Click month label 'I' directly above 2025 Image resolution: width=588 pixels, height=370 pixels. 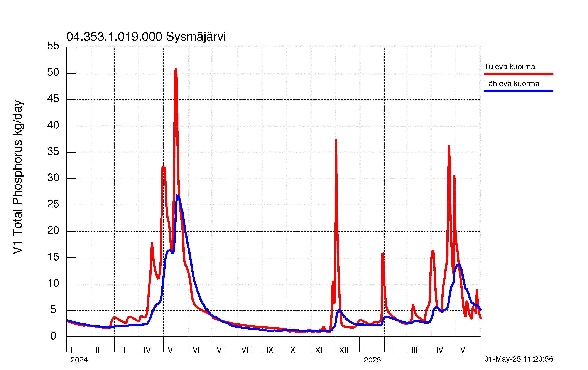365,350
